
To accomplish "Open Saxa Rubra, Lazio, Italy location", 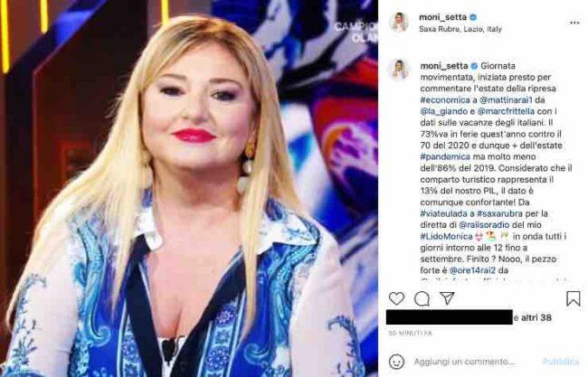I will pos(460,29).
